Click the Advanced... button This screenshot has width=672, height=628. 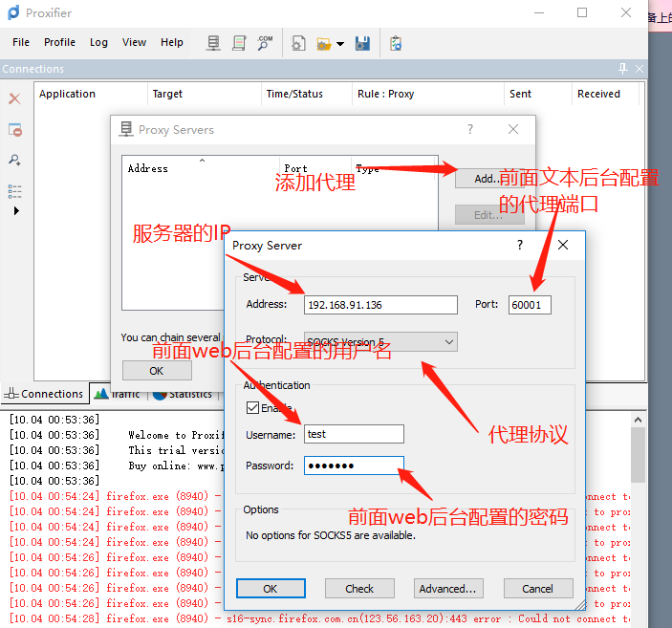[448, 589]
